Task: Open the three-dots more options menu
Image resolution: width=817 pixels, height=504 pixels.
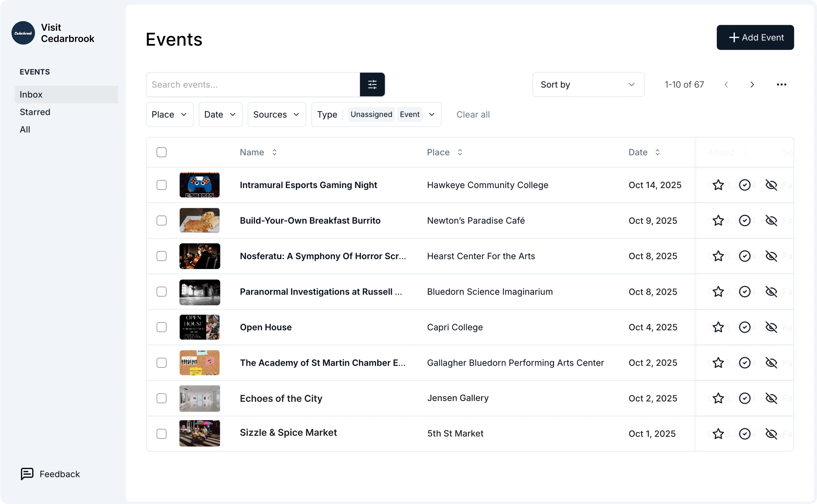Action: point(781,85)
